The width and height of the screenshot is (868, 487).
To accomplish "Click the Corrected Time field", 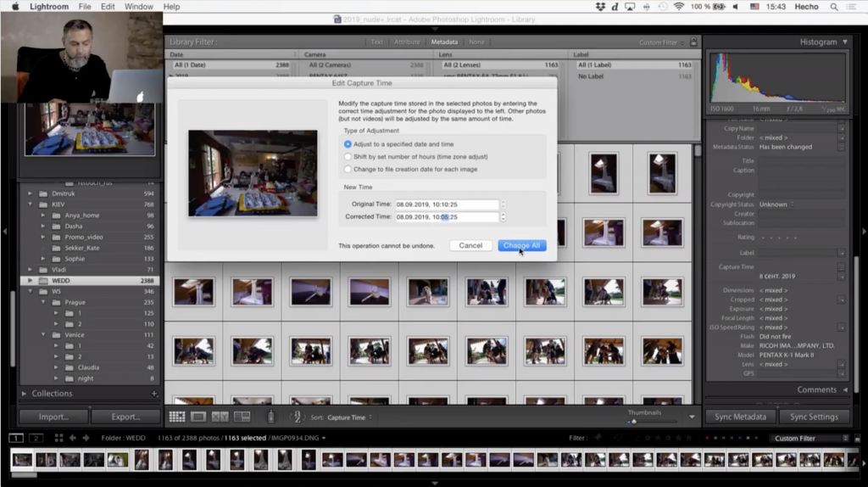I will point(447,217).
